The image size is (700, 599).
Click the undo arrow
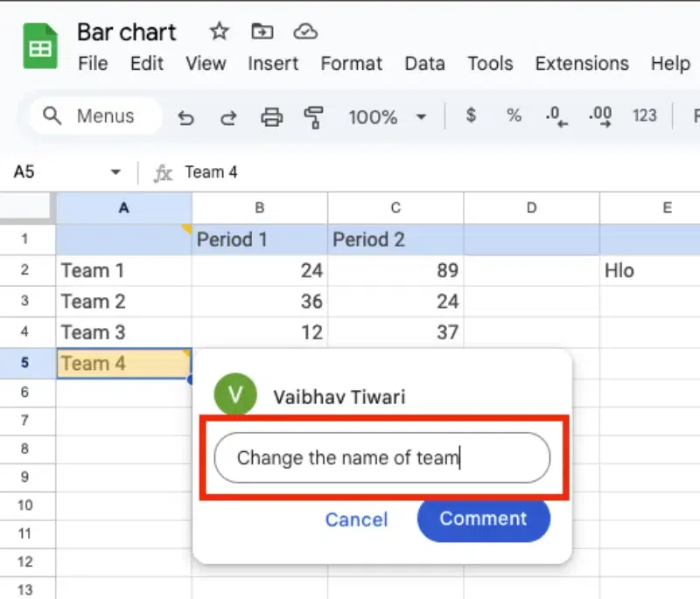pos(185,117)
